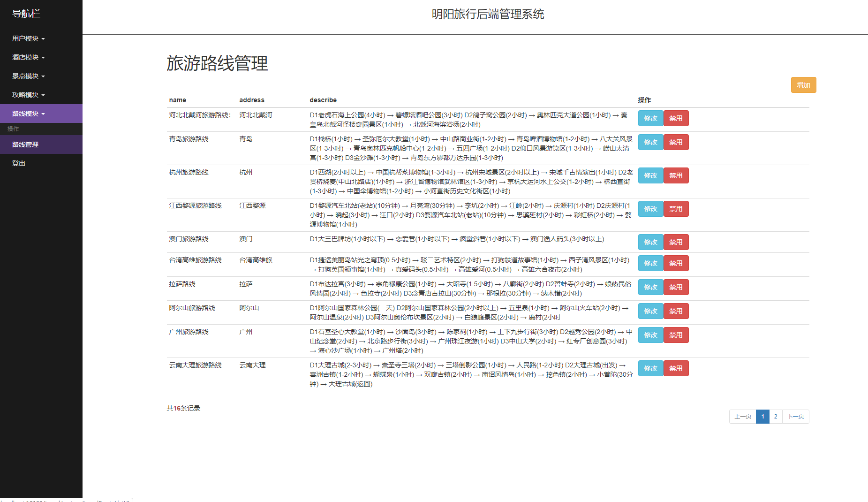Disable 拉萨路线 using 禁用 button
The width and height of the screenshot is (868, 502).
pyautogui.click(x=676, y=287)
